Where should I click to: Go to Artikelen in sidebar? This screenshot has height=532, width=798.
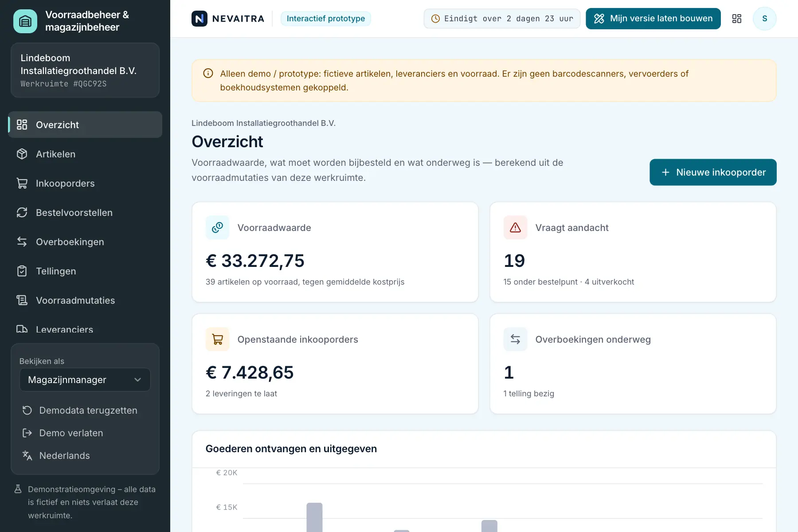(x=85, y=154)
